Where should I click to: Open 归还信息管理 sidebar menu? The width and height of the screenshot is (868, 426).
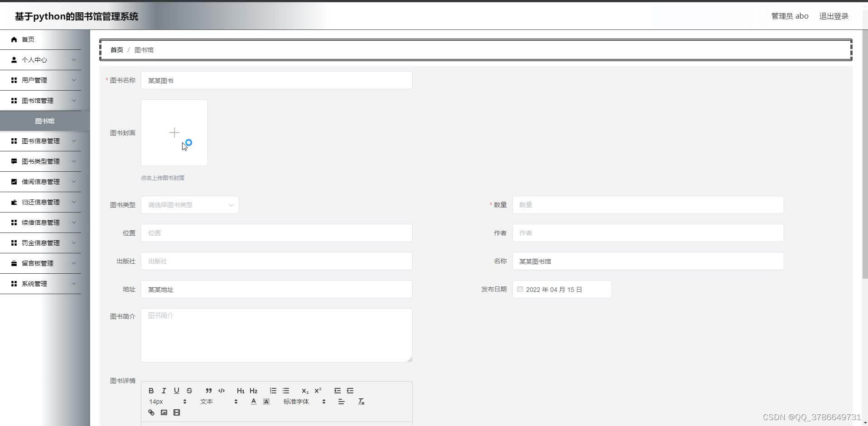(x=41, y=202)
